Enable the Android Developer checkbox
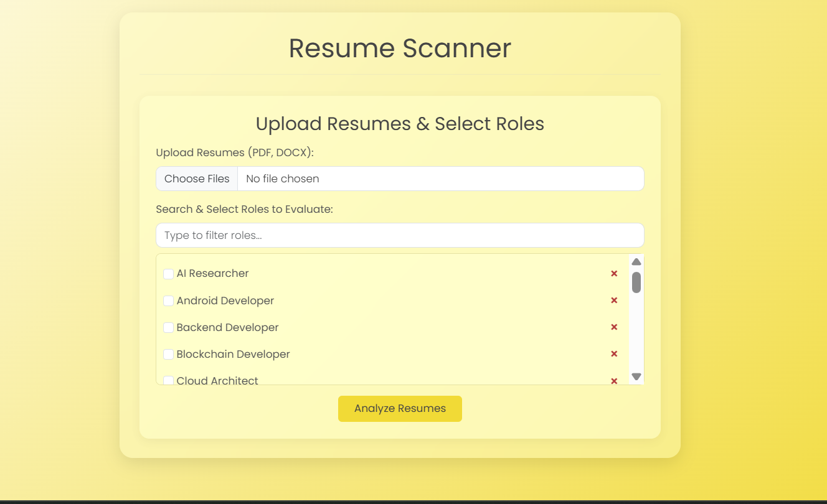827x504 pixels. 168,301
